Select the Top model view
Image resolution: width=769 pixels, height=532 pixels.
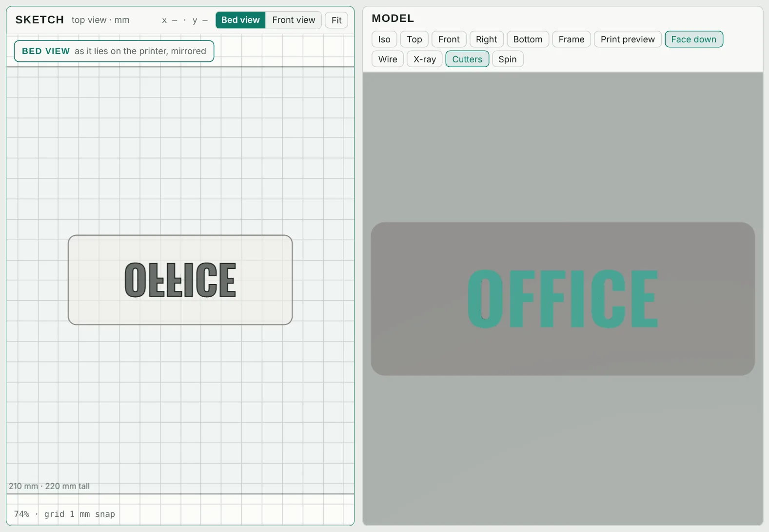[414, 39]
